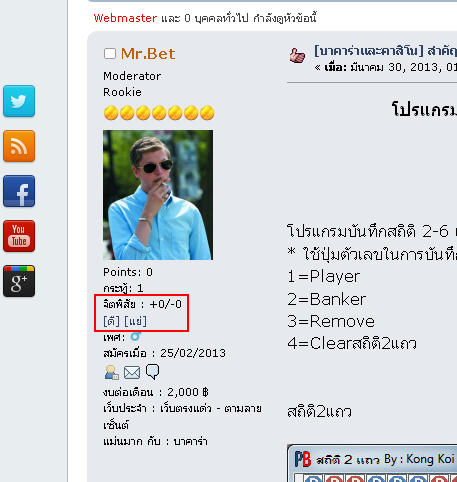Open the Facebook sidebar icon
Image resolution: width=457 pixels, height=482 pixels.
click(x=19, y=191)
